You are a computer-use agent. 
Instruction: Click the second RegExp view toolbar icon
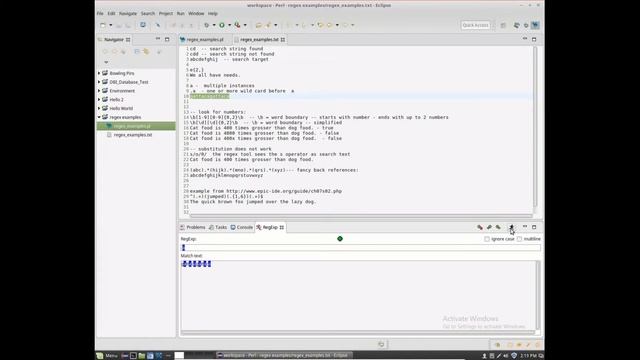(489, 227)
